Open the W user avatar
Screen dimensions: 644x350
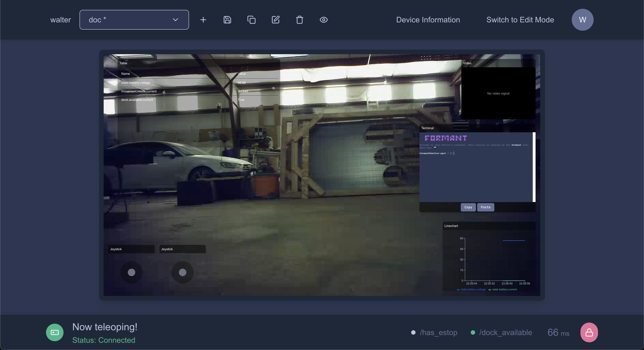[582, 20]
